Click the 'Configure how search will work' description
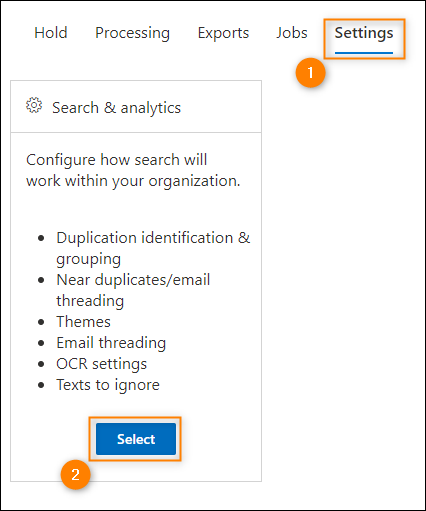 click(133, 170)
